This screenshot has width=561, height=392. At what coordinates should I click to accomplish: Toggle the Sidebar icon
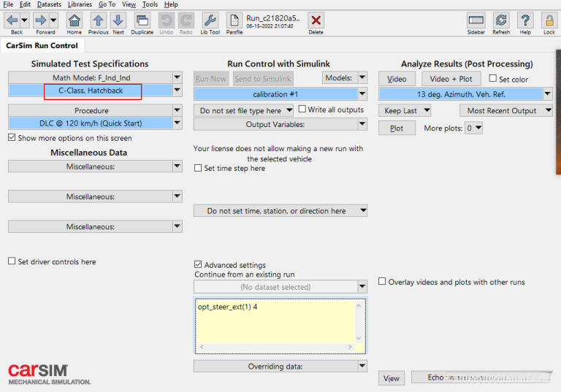point(476,20)
